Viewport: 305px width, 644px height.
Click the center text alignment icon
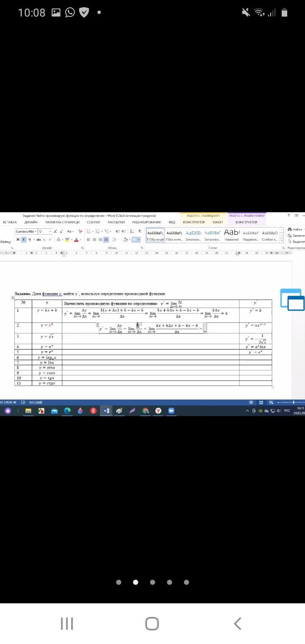[x=94, y=240]
